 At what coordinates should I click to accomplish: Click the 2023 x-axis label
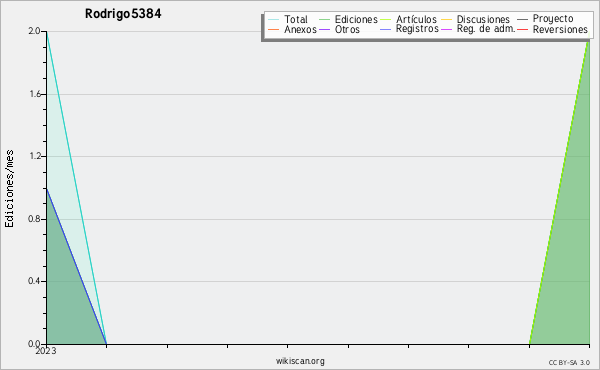(x=46, y=351)
